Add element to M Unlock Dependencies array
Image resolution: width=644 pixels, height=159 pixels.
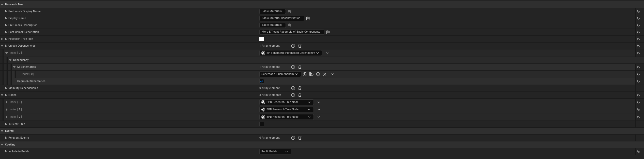point(293,46)
